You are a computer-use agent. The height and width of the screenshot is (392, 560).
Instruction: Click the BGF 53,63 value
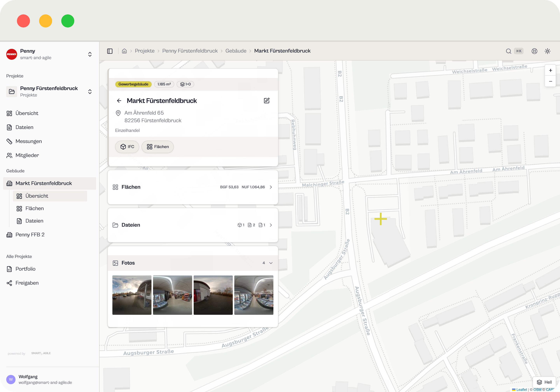click(229, 187)
